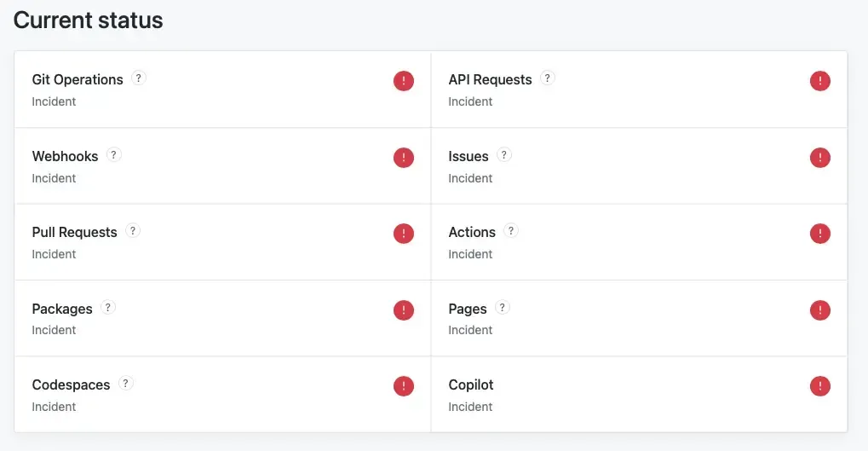Click the Packages help question mark icon
The height and width of the screenshot is (451, 868).
point(108,307)
